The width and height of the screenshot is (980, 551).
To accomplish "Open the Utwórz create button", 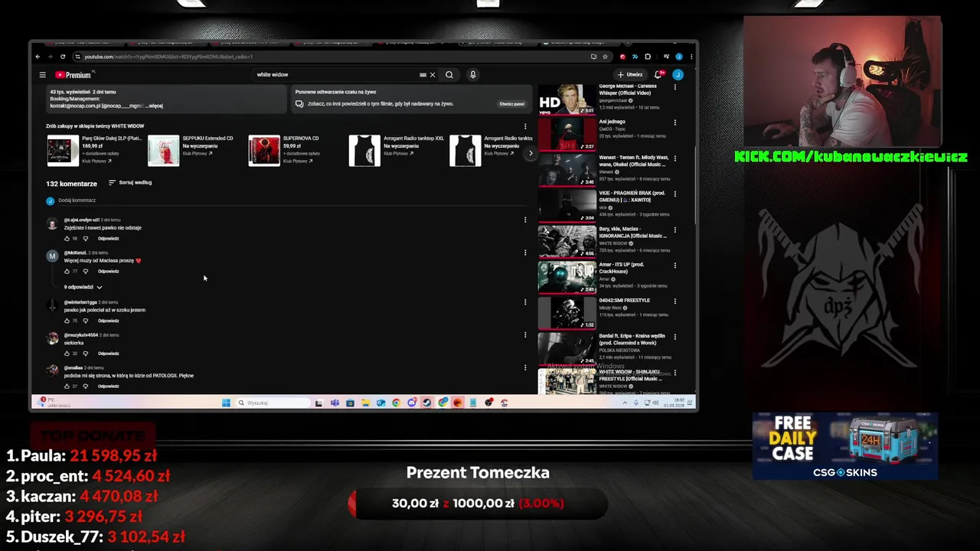I will [630, 75].
